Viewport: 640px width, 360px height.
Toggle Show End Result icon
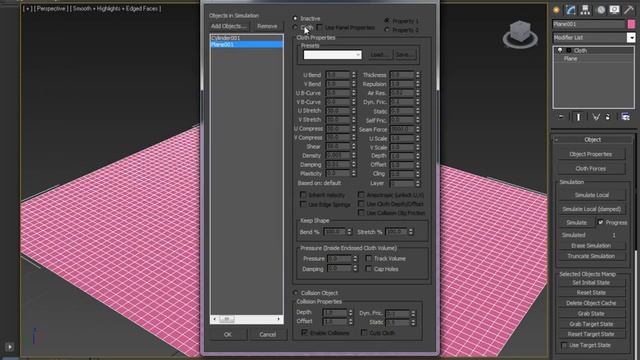578,117
